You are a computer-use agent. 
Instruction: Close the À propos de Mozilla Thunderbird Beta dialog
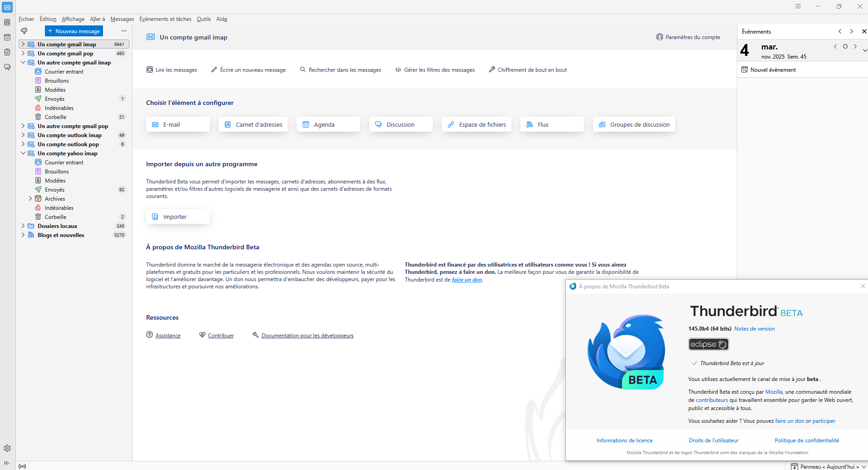863,286
